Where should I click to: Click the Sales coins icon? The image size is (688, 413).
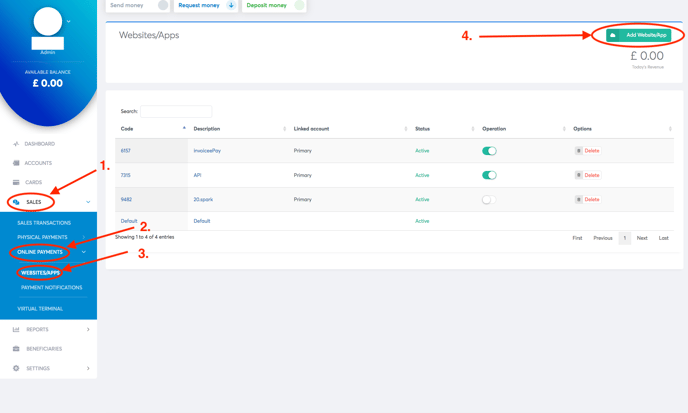tap(16, 202)
